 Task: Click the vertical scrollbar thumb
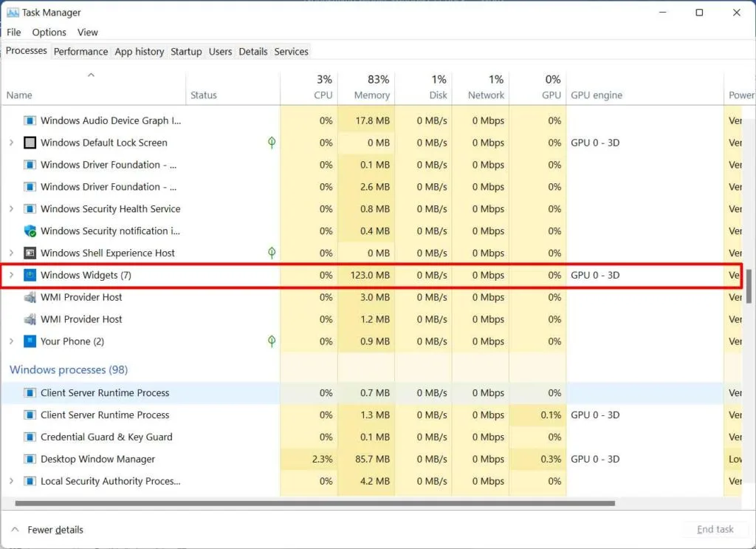coord(749,286)
